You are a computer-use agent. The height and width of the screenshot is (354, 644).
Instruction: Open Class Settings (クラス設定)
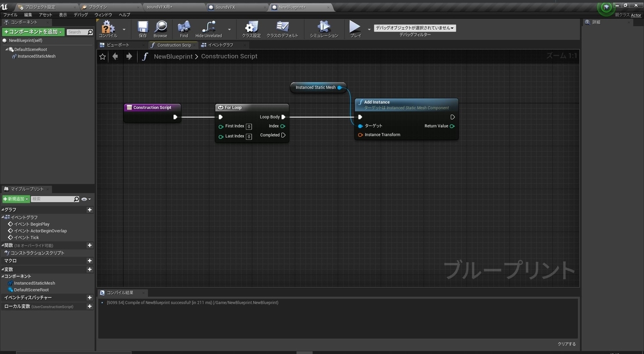[x=251, y=28]
